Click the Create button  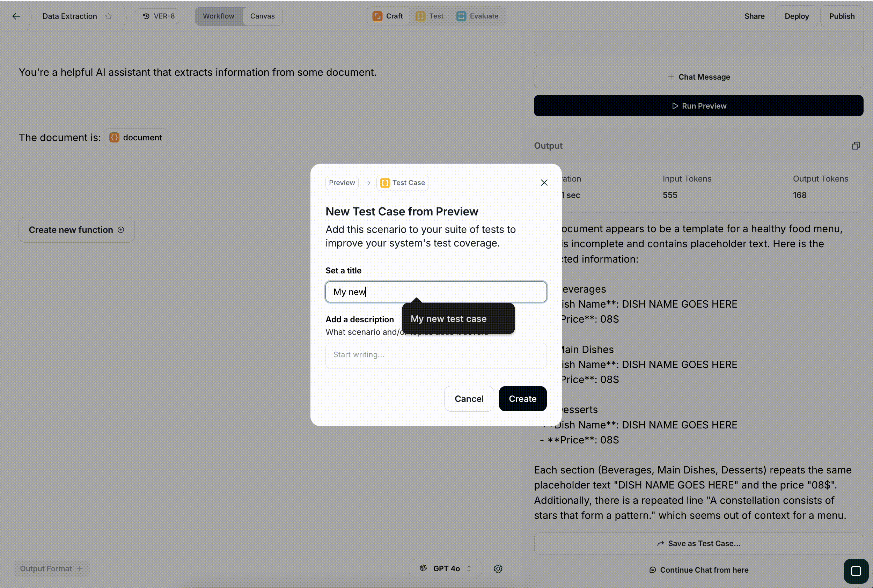(522, 399)
